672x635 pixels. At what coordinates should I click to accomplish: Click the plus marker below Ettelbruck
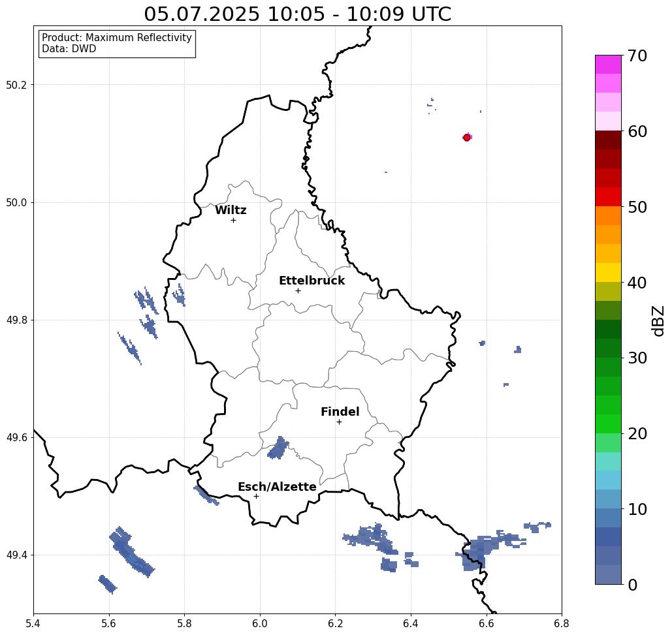[298, 290]
